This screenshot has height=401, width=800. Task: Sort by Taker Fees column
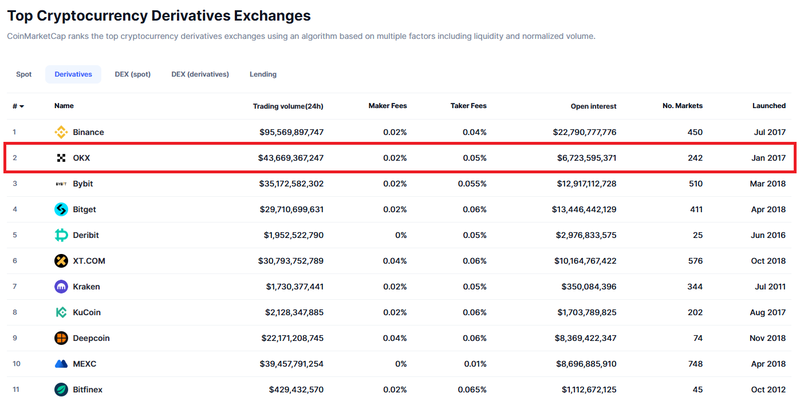point(468,106)
